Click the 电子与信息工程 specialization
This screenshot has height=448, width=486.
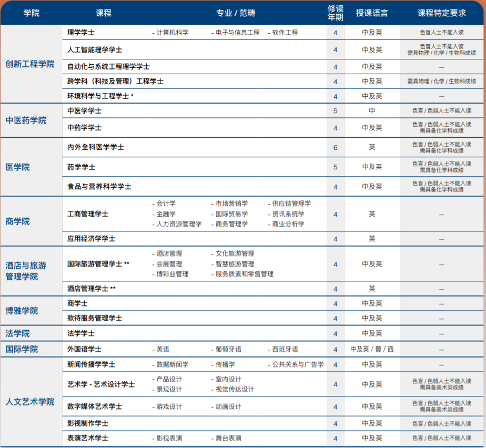pos(236,33)
